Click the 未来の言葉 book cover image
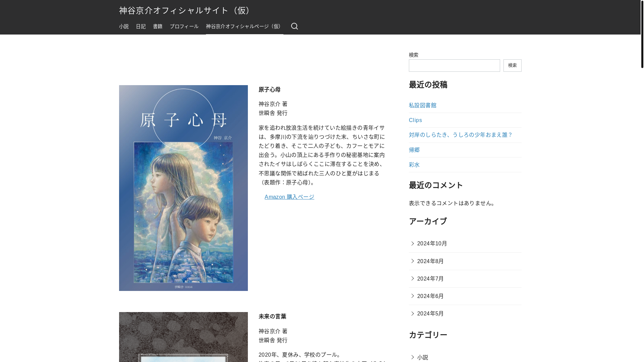644x362 pixels. [x=183, y=337]
